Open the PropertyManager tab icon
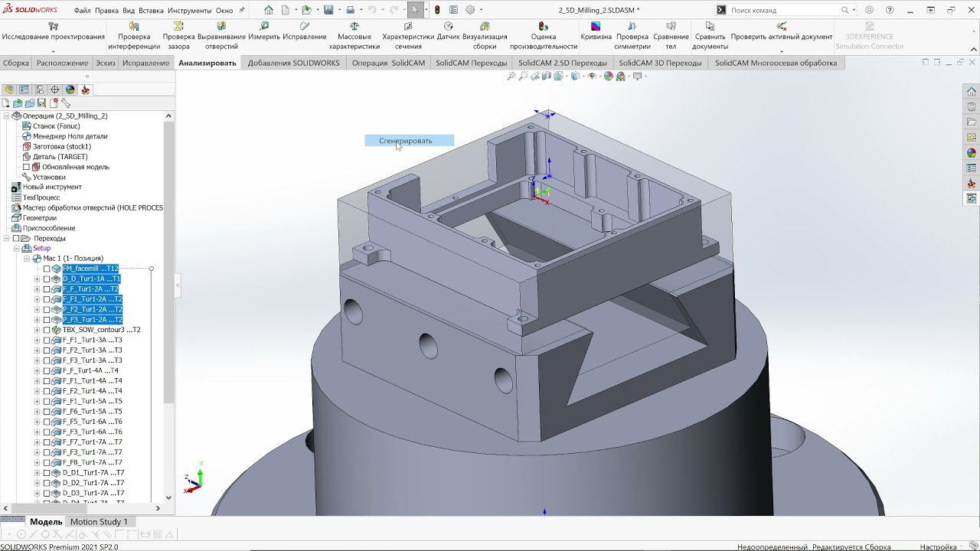The width and height of the screenshot is (980, 551). click(24, 90)
